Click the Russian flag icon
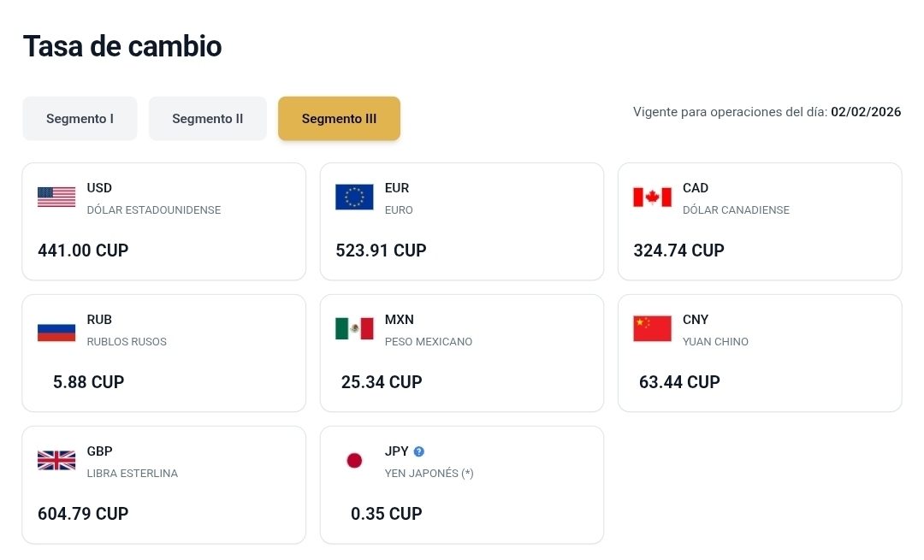The width and height of the screenshot is (924, 560). 56,329
